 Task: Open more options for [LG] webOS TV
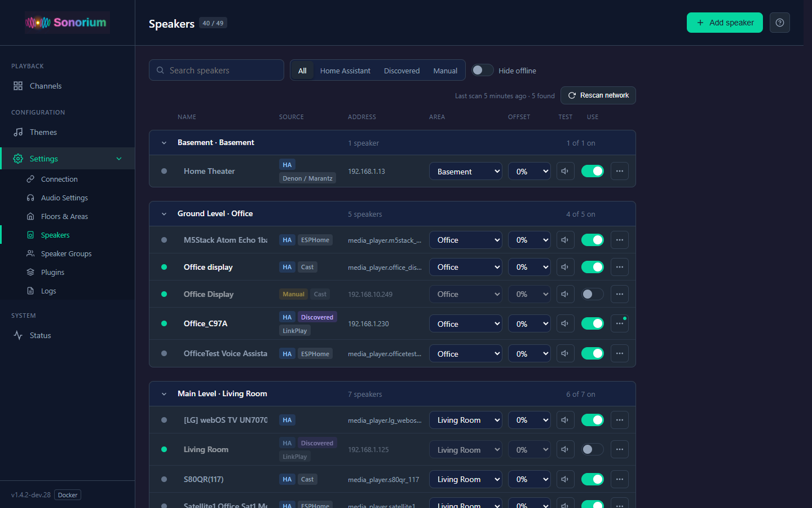pyautogui.click(x=620, y=420)
